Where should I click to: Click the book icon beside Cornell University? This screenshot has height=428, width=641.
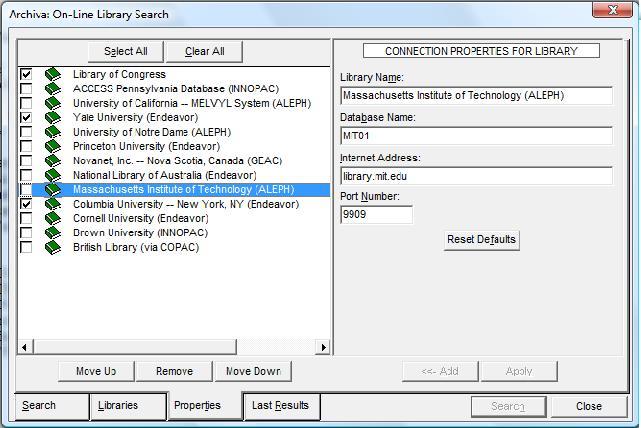pos(53,219)
